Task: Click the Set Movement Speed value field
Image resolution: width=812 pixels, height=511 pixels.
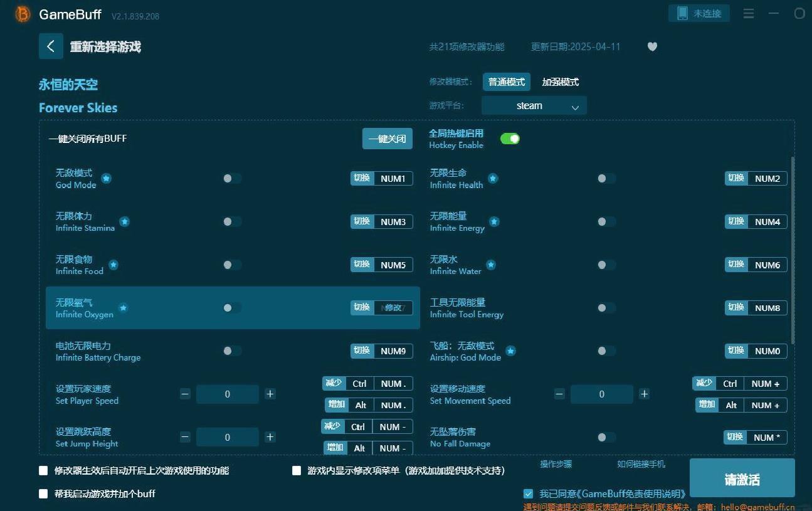Action: pos(602,394)
